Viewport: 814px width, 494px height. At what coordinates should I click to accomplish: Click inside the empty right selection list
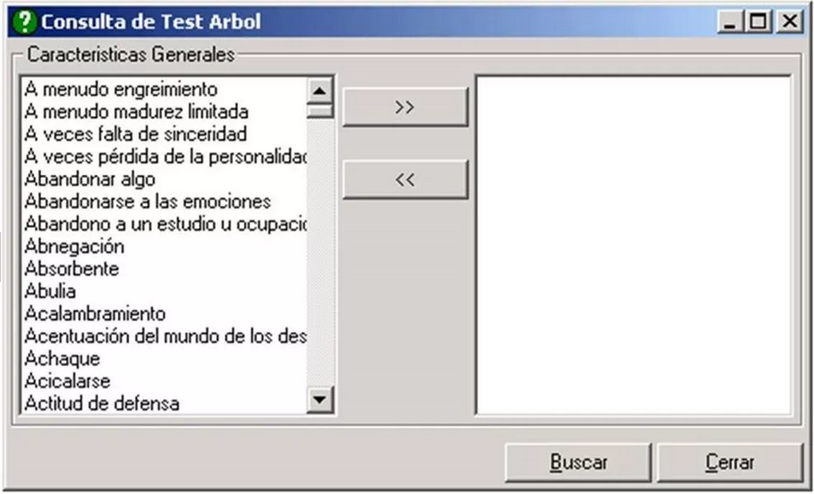634,245
